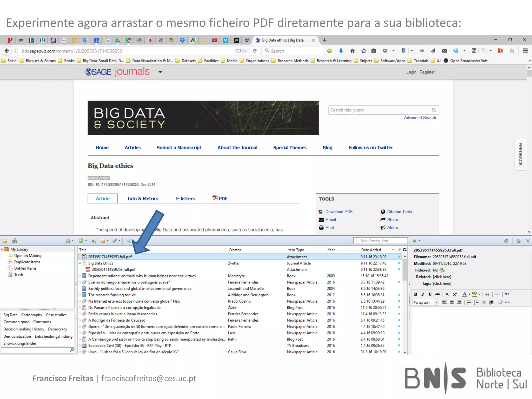Expand the Dependent rational animals item
The image size is (532, 399).
pyautogui.click(x=80, y=276)
